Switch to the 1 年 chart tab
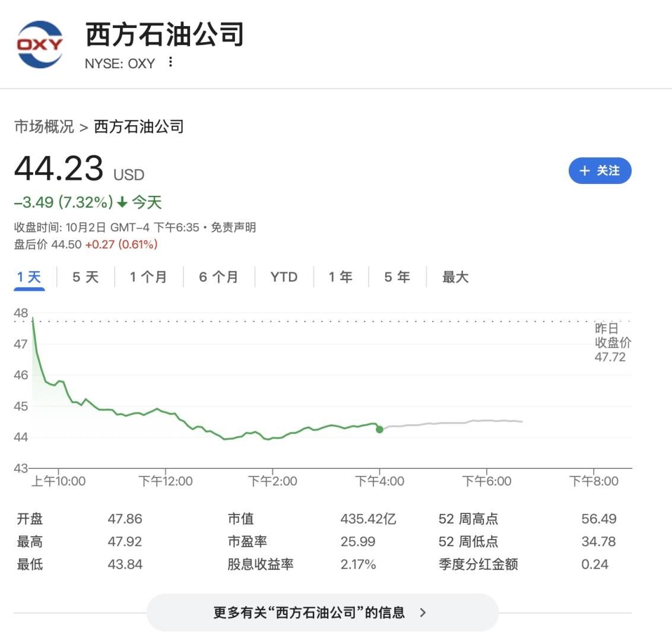 click(x=340, y=277)
